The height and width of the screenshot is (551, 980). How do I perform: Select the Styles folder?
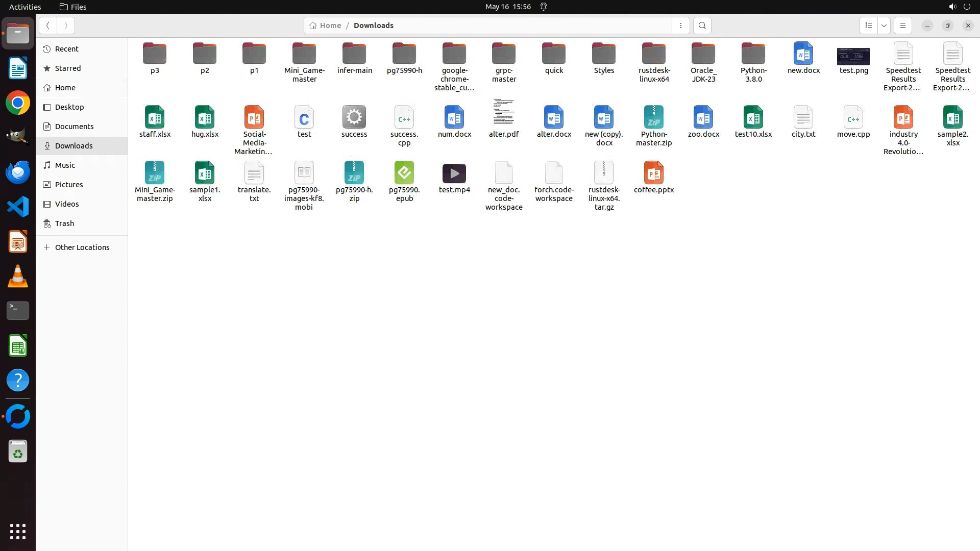click(603, 54)
